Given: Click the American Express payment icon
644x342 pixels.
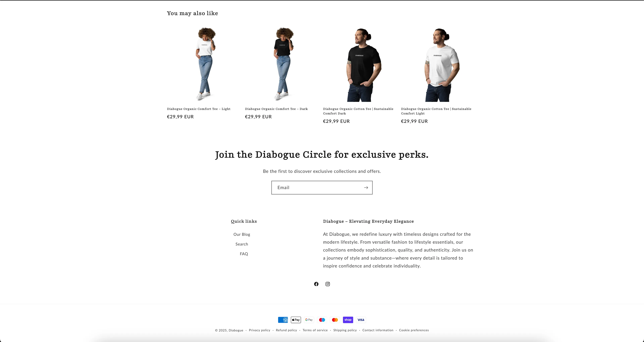Looking at the screenshot, I should (283, 320).
